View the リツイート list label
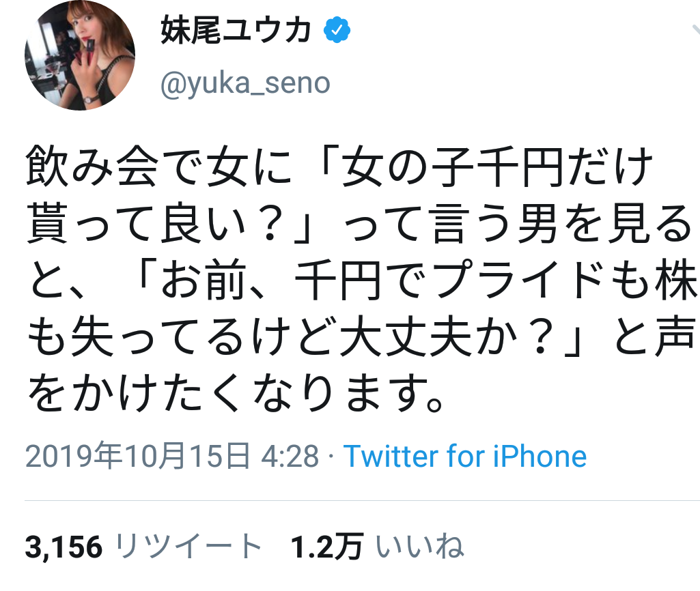This screenshot has height=591, width=700. click(x=188, y=546)
